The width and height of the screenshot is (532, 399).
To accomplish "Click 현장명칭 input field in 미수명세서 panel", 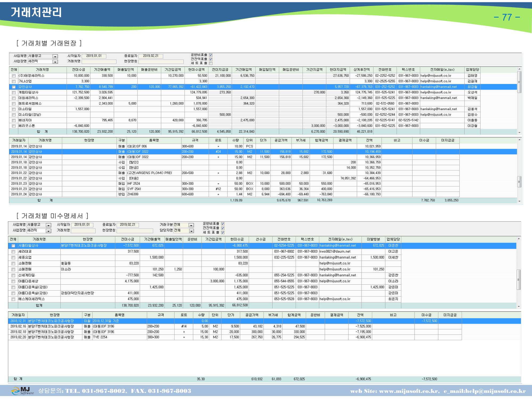I will (x=135, y=231).
